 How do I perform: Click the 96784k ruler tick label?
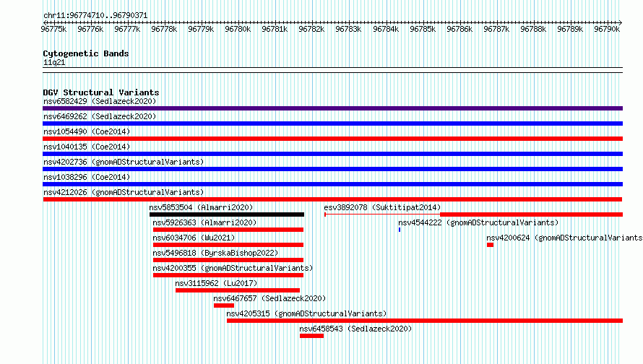[386, 29]
